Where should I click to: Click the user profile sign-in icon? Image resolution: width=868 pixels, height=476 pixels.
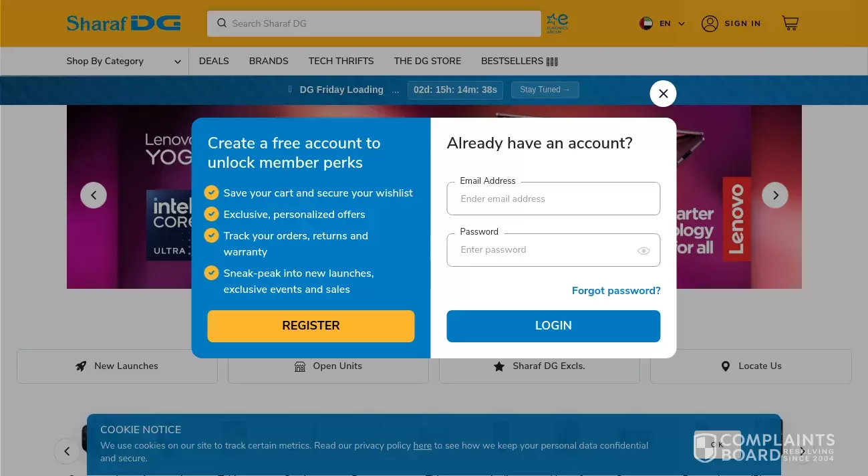coord(710,23)
